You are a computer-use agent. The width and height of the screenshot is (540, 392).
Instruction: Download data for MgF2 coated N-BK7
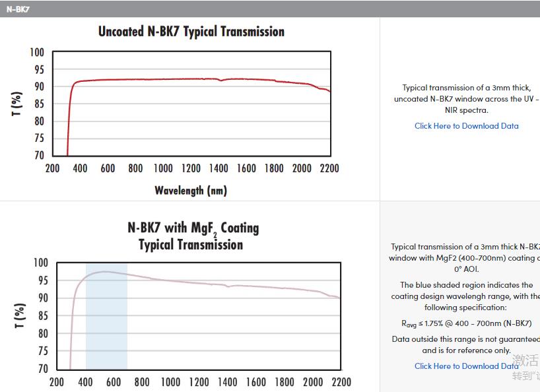click(466, 366)
